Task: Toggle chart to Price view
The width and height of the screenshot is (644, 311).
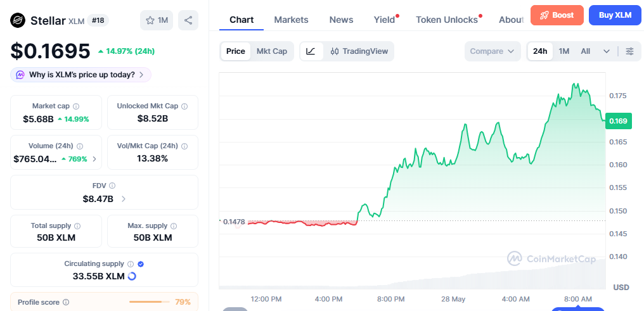Action: click(x=236, y=51)
